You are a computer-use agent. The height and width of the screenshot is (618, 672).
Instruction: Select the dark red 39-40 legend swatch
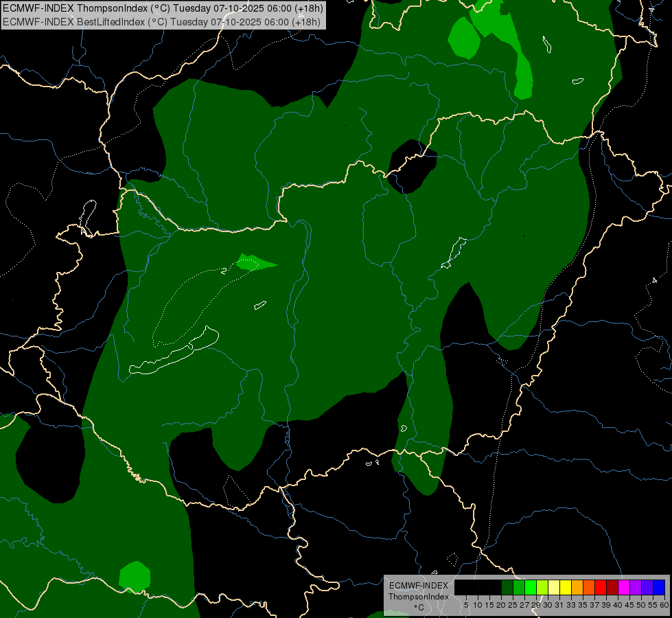pyautogui.click(x=612, y=587)
